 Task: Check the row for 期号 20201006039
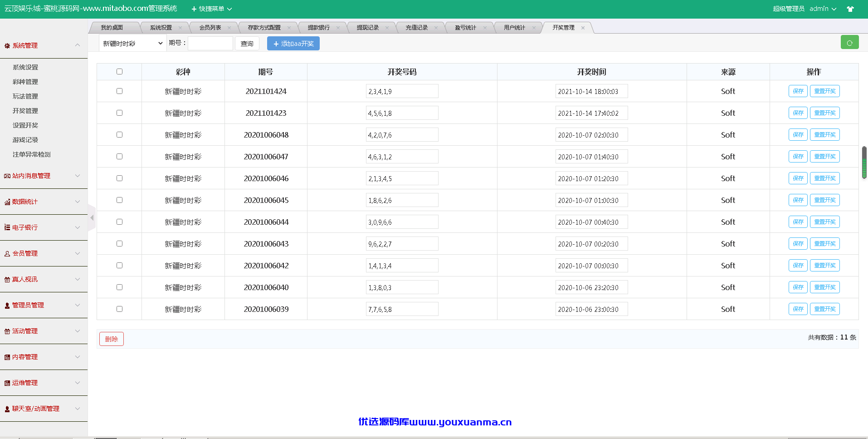click(119, 309)
